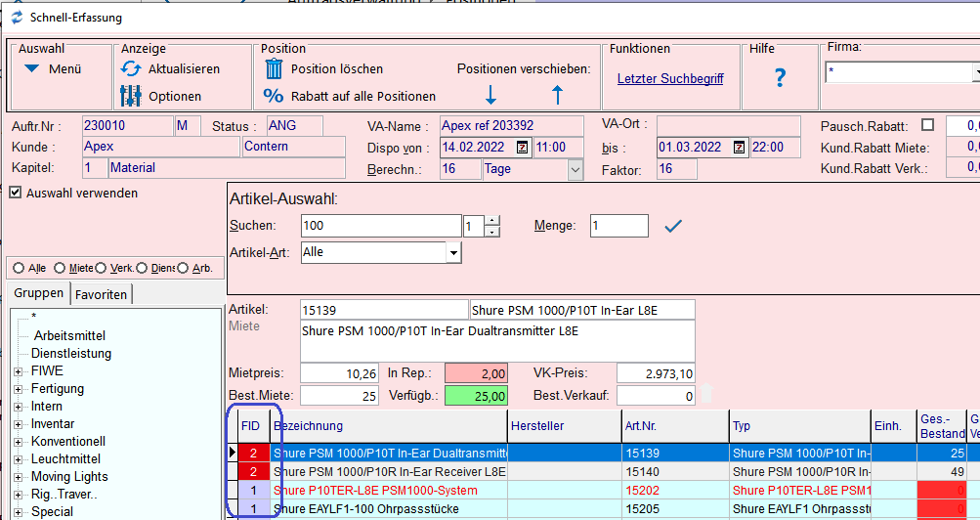Viewport: 980px width, 520px height.
Task: Select the Alle radio button
Action: click(19, 268)
